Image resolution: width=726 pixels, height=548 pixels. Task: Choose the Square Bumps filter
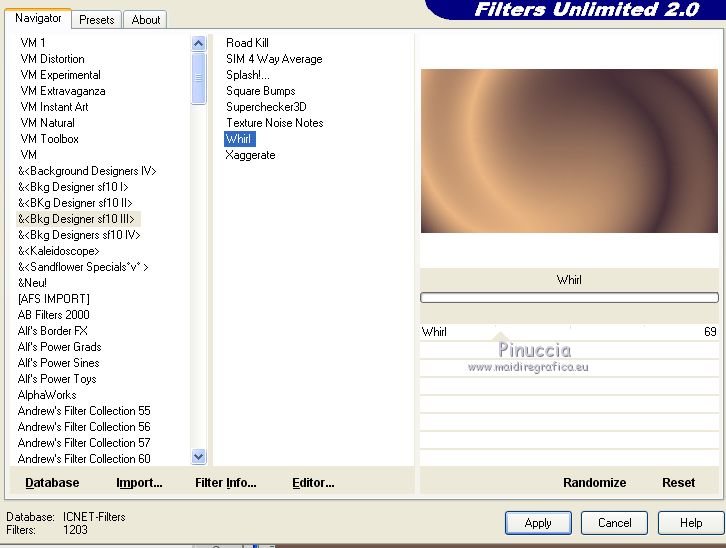pyautogui.click(x=261, y=91)
